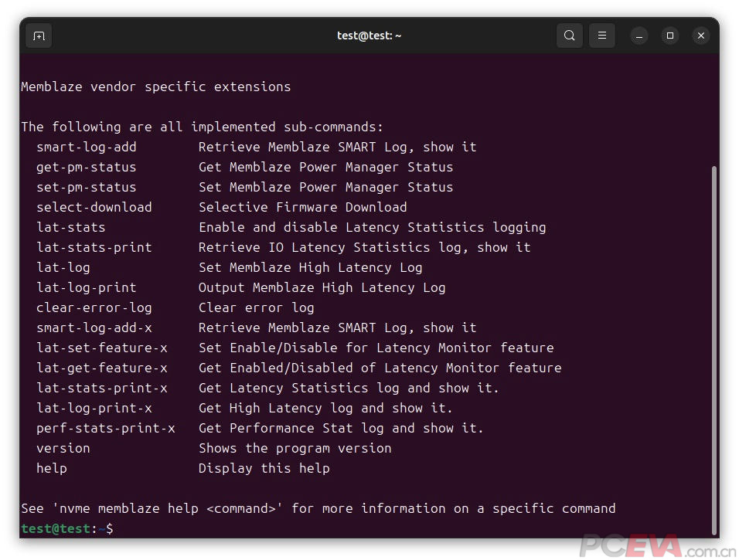Click the version sub-command text
The width and height of the screenshot is (739, 560).
coord(63,448)
